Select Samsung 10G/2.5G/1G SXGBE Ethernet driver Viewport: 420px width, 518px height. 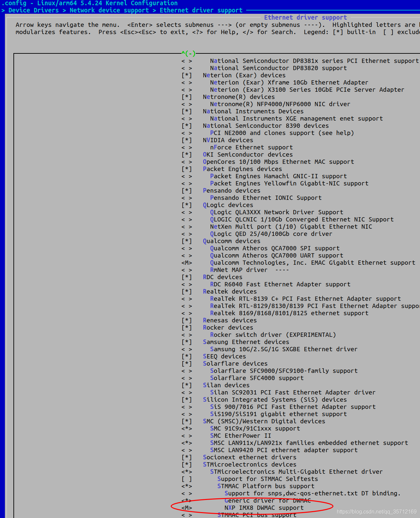coord(284,349)
